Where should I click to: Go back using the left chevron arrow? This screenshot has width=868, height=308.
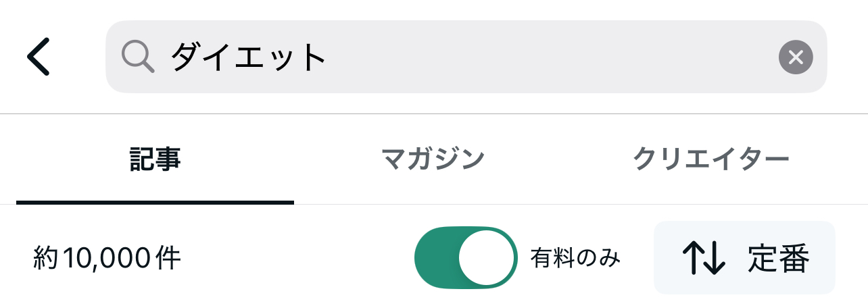[39, 57]
